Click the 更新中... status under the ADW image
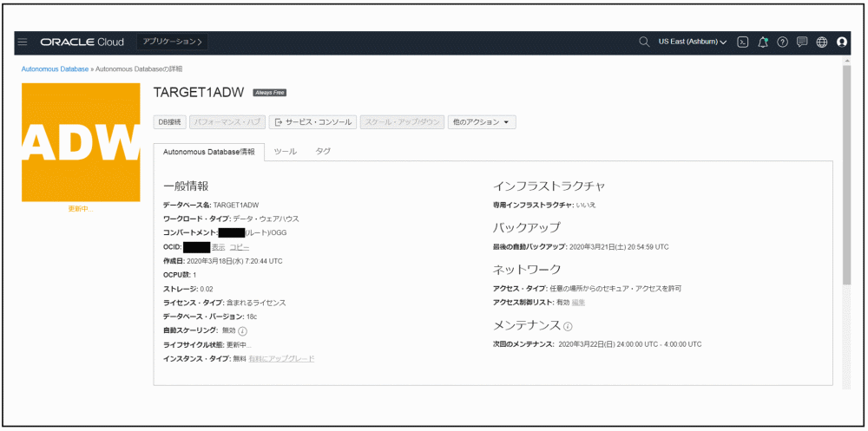 click(x=81, y=209)
